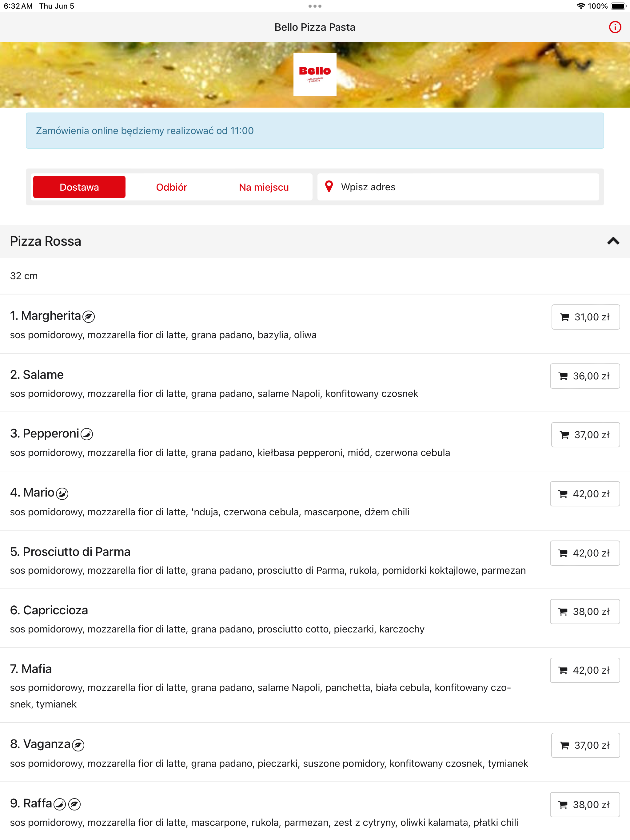Open the 1. Margherita item title

click(45, 315)
